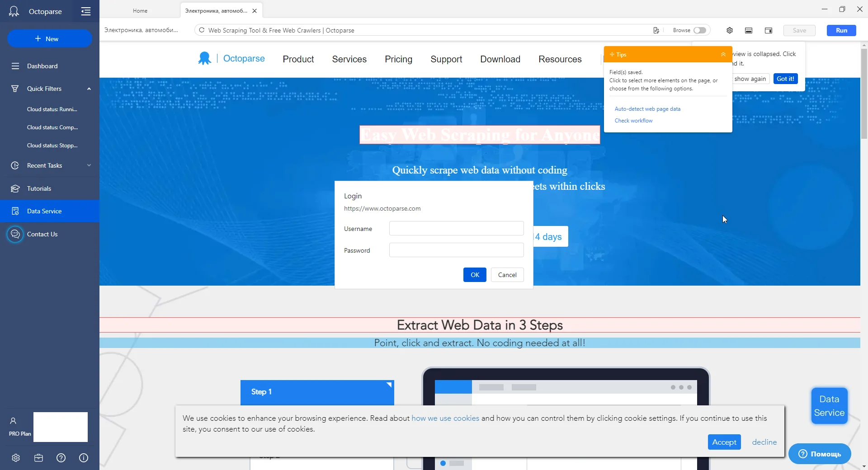
Task: Collapse the Quick Filters section
Action: click(89, 89)
